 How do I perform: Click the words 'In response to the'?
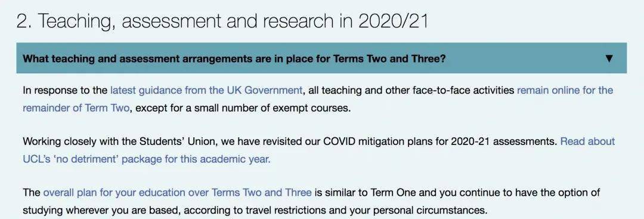[x=65, y=90]
